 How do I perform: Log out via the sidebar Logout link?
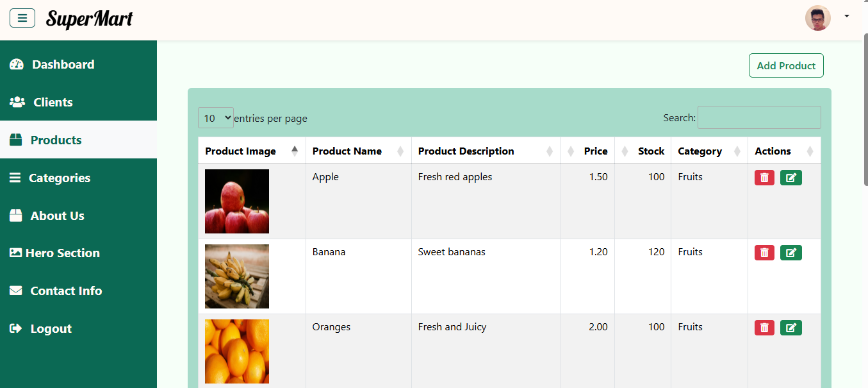[51, 328]
